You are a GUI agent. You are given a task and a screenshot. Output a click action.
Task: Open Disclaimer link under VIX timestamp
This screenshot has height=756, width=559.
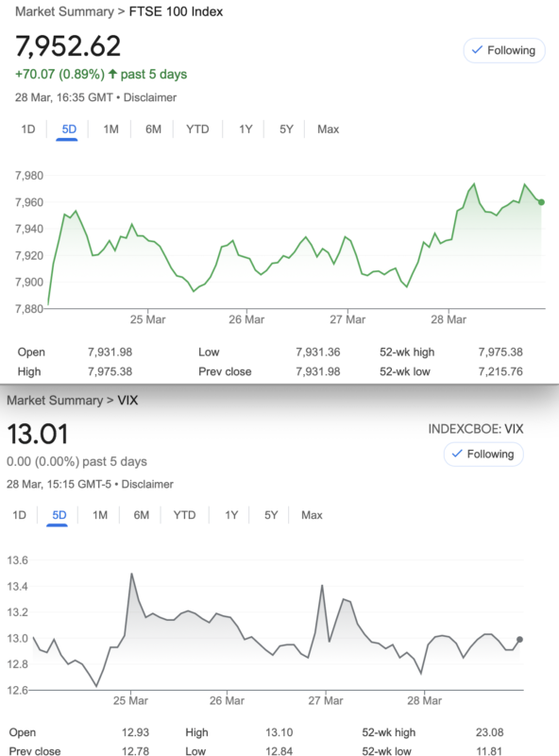pyautogui.click(x=147, y=484)
